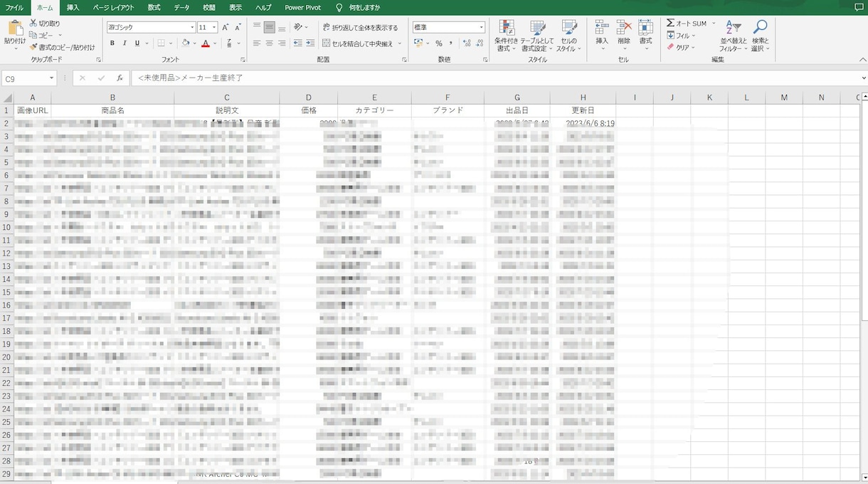Toggle Wrap Text (折り返して全体を表示する)
The image size is (868, 484).
[360, 28]
